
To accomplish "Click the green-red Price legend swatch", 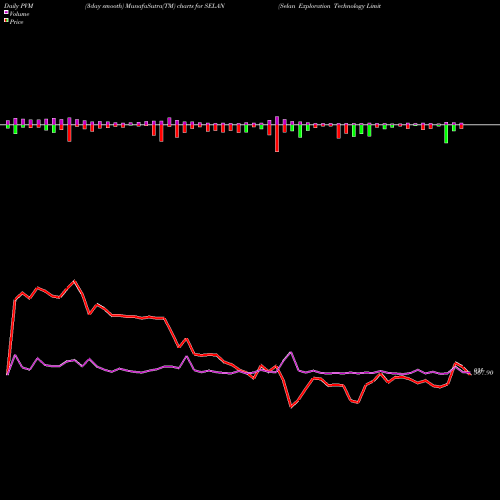I will [6, 21].
